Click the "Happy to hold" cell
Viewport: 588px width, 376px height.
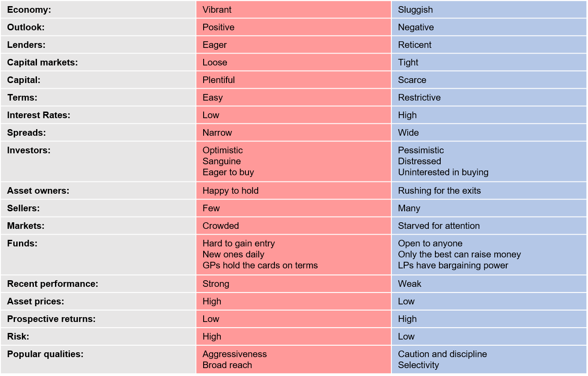click(230, 191)
